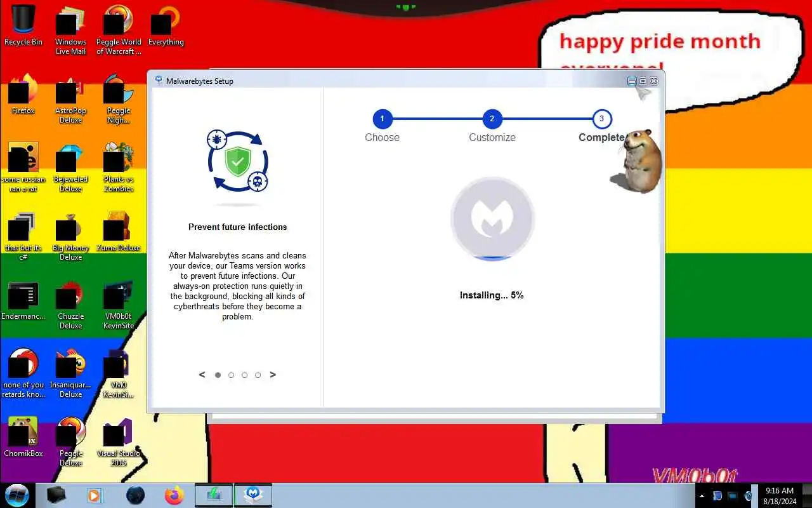The height and width of the screenshot is (508, 812).
Task: Open the Windows Start menu orb
Action: [x=17, y=495]
